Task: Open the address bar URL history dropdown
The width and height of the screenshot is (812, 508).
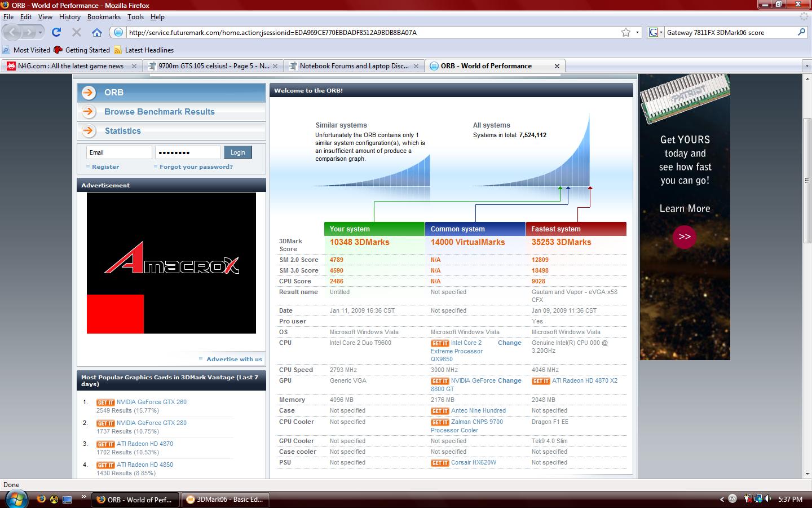Action: click(x=637, y=32)
